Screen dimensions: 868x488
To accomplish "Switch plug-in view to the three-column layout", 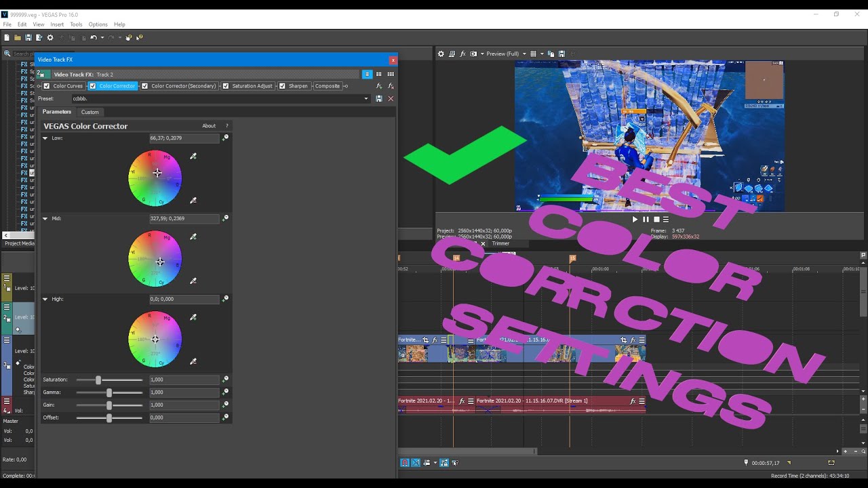I will click(x=391, y=75).
